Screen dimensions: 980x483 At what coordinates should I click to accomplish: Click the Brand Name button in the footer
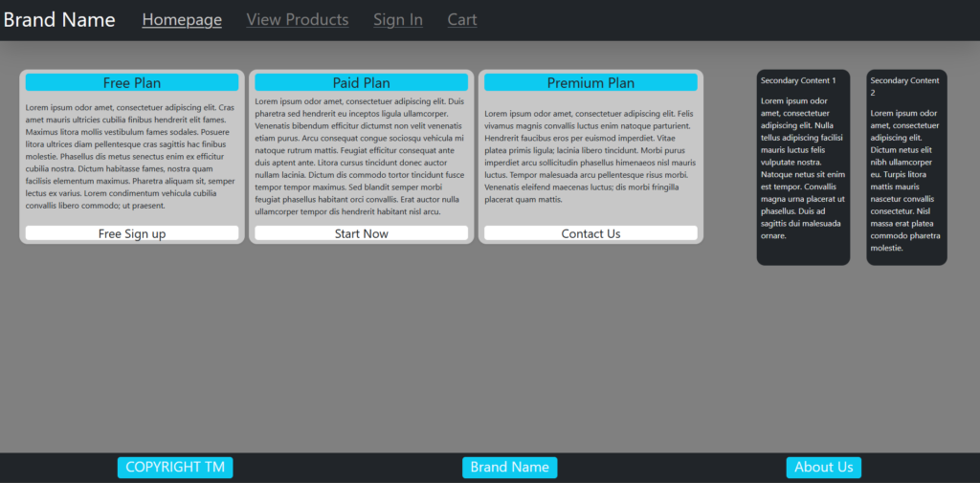(509, 467)
